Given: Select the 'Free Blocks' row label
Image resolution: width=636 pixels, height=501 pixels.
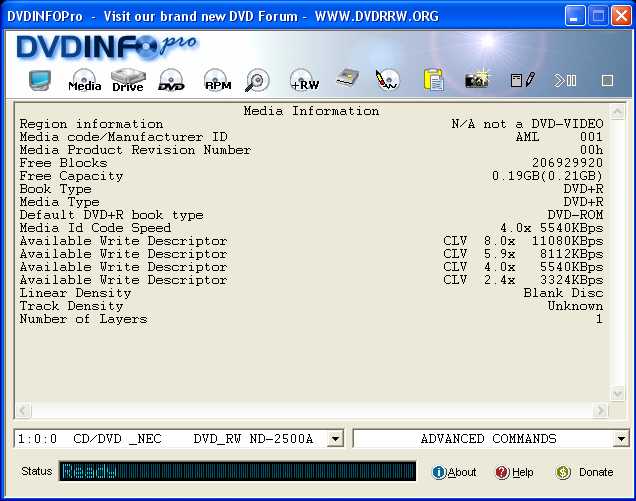Looking at the screenshot, I should click(x=64, y=163).
